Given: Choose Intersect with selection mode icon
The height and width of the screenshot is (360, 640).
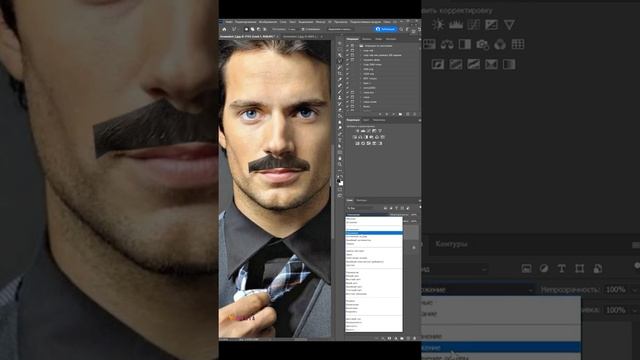Looking at the screenshot, I should (264, 29).
